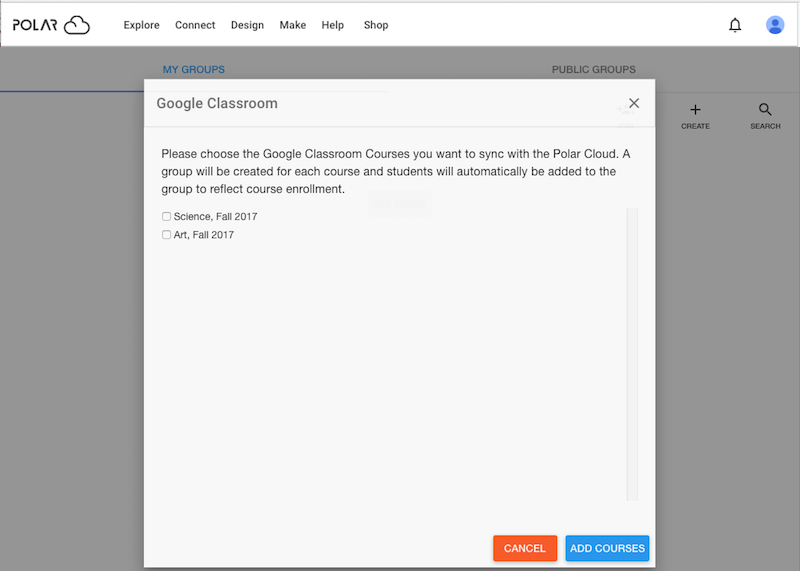The height and width of the screenshot is (571, 800).
Task: Click the course list scrollbar
Action: tap(632, 354)
